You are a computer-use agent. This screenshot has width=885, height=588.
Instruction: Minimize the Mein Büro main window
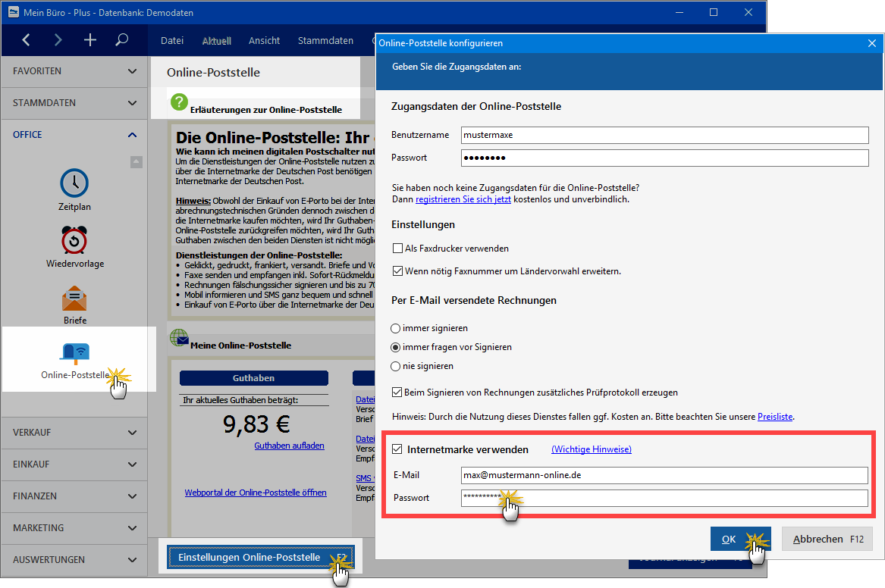tap(679, 12)
